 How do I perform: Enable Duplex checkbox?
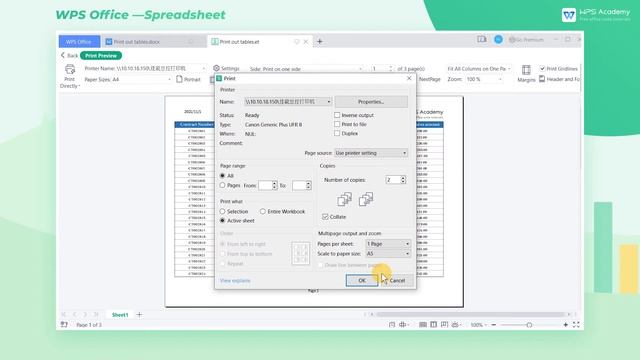[337, 133]
